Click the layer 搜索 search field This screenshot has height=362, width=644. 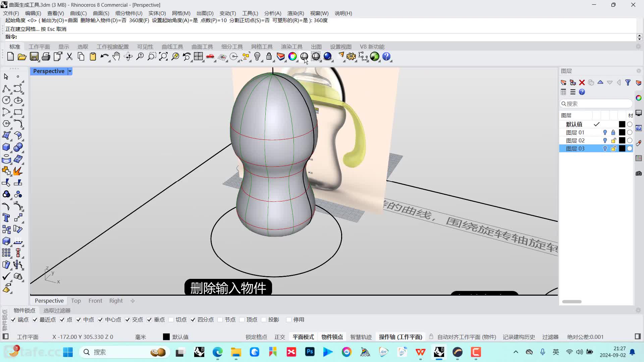[x=596, y=104]
